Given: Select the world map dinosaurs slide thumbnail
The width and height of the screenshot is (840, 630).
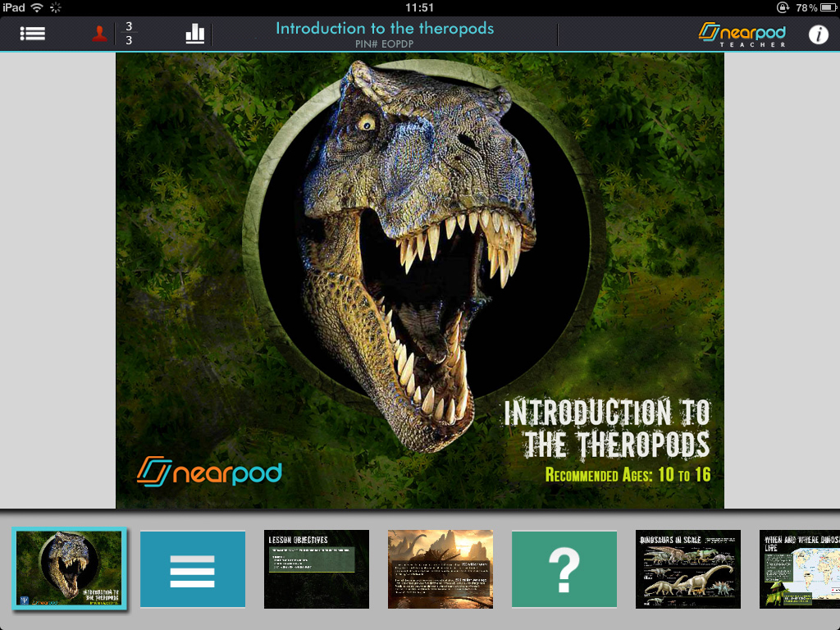Looking at the screenshot, I should point(800,569).
